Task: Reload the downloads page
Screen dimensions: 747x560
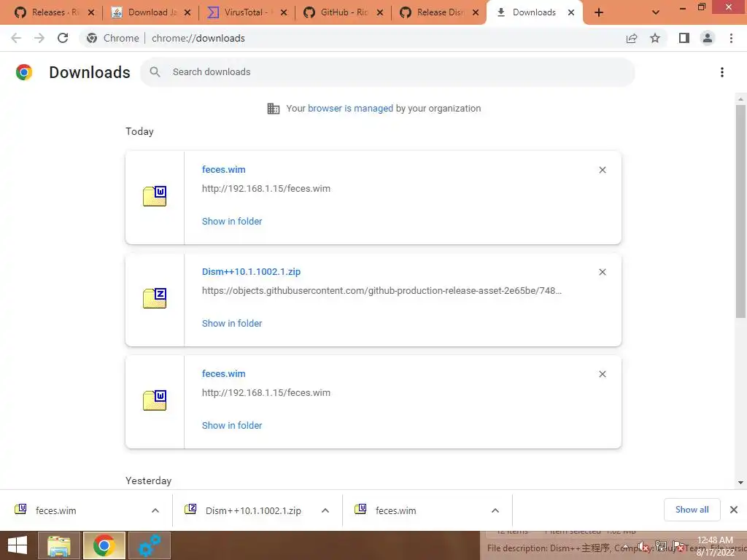Action: tap(63, 38)
